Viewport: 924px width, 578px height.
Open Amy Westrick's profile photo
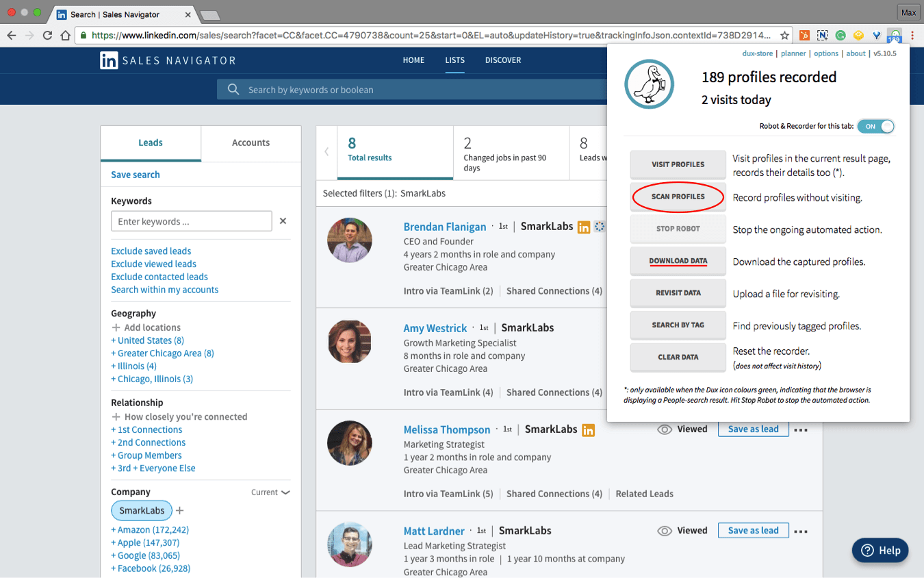point(350,342)
